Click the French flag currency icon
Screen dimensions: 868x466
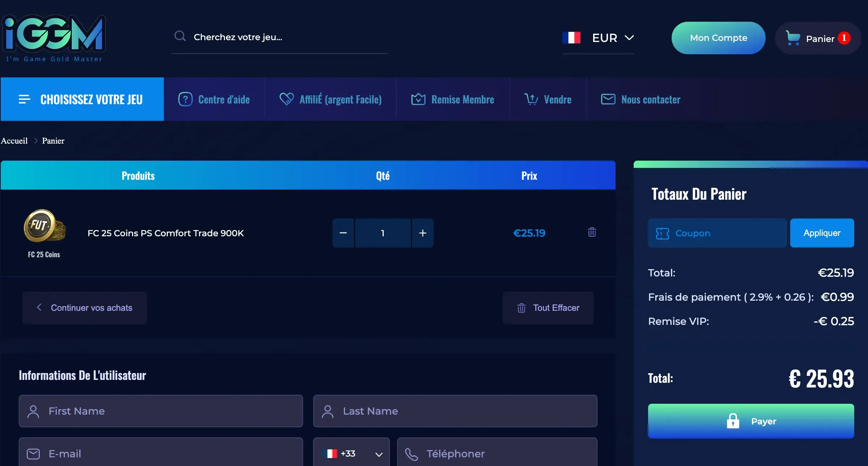(571, 38)
